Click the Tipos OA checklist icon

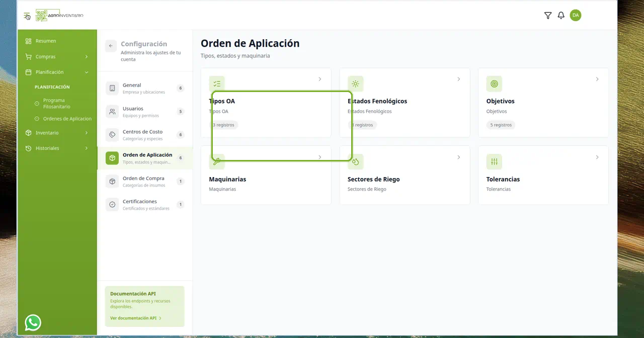coord(217,84)
